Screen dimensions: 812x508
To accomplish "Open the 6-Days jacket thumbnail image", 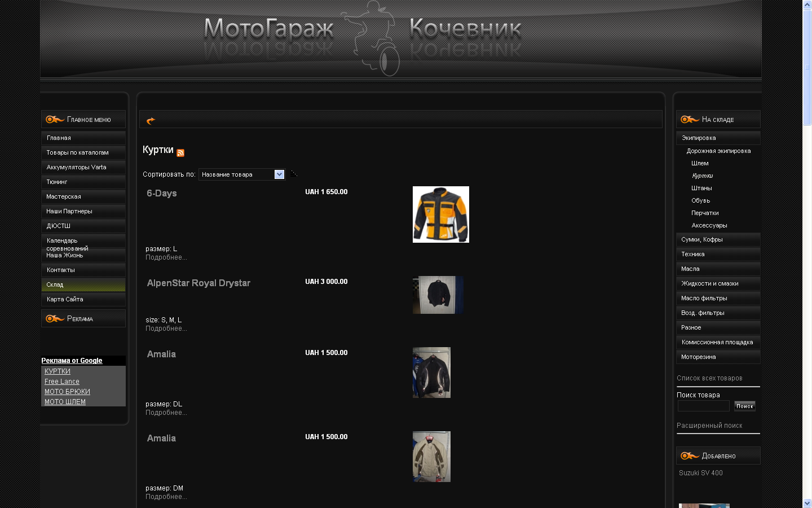I will coord(441,214).
